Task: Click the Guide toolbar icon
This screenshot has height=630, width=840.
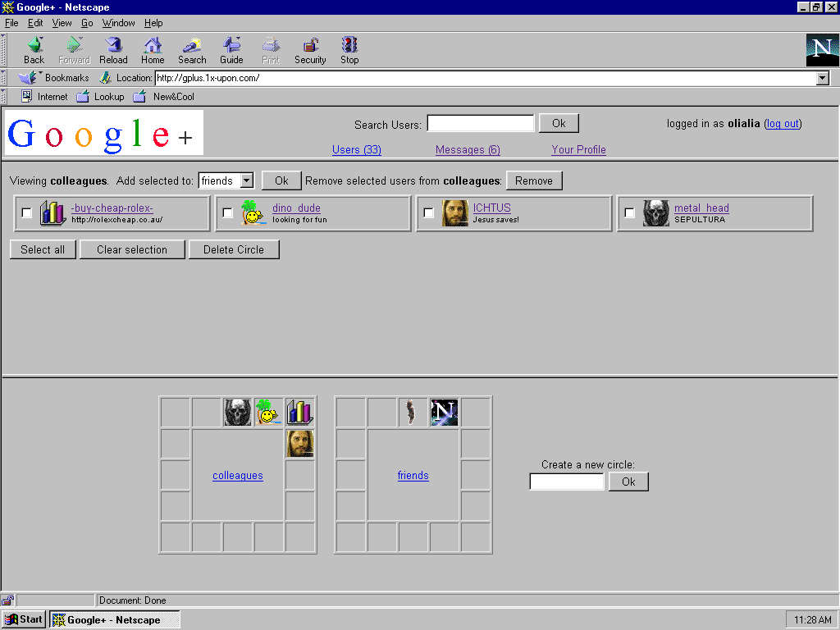Action: [231, 46]
